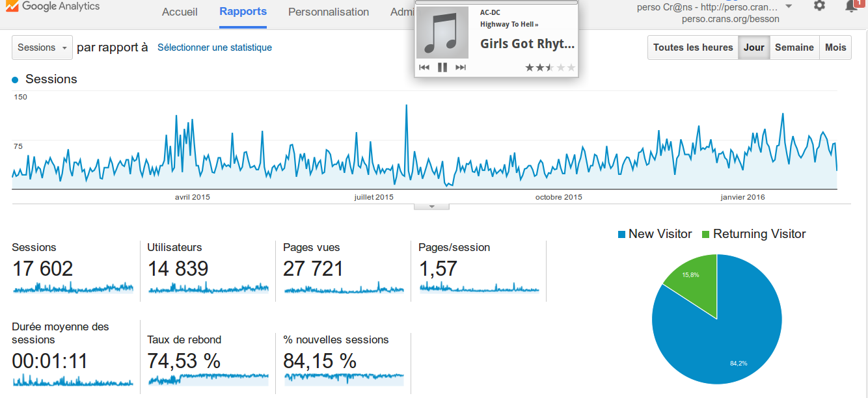868x398 pixels.
Task: Expand the account selector dropdown arrow
Action: click(x=789, y=7)
